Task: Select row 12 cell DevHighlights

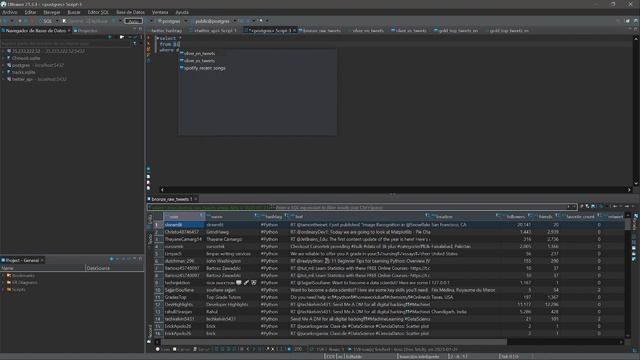Action: coord(184,304)
